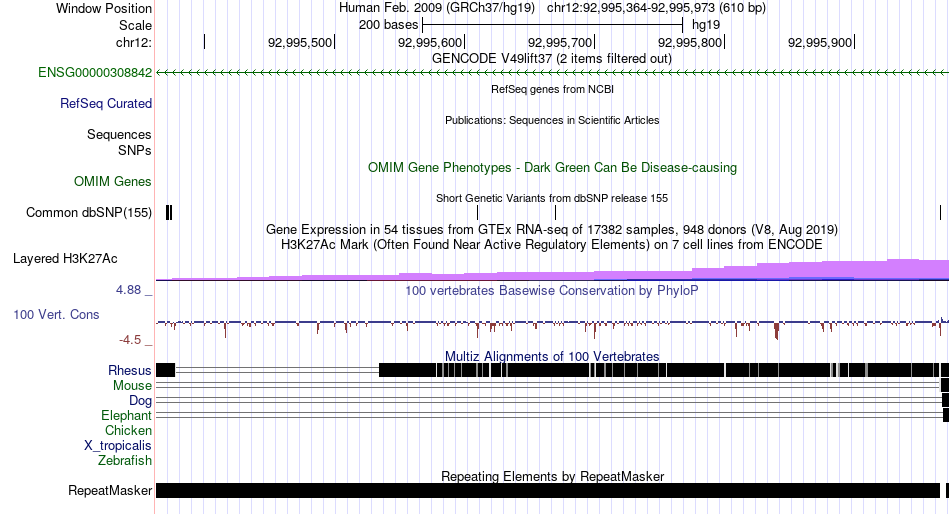Screen dimensions: 950x514
Task: Click the Layered H3K27Ac track label
Action: (65, 259)
